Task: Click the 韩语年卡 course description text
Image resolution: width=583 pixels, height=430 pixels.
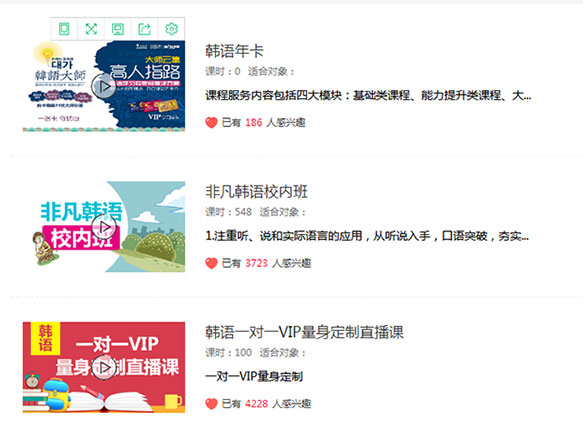Action: click(368, 96)
